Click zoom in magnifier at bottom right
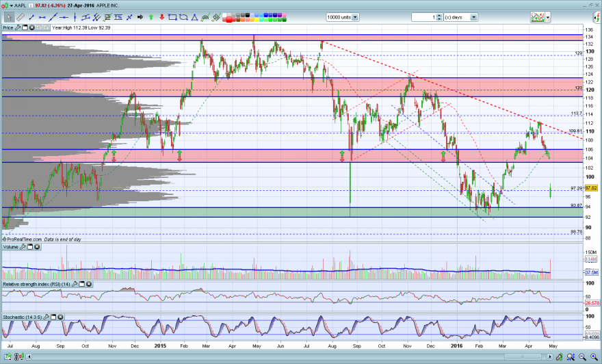This screenshot has height=364, width=602. [594, 357]
